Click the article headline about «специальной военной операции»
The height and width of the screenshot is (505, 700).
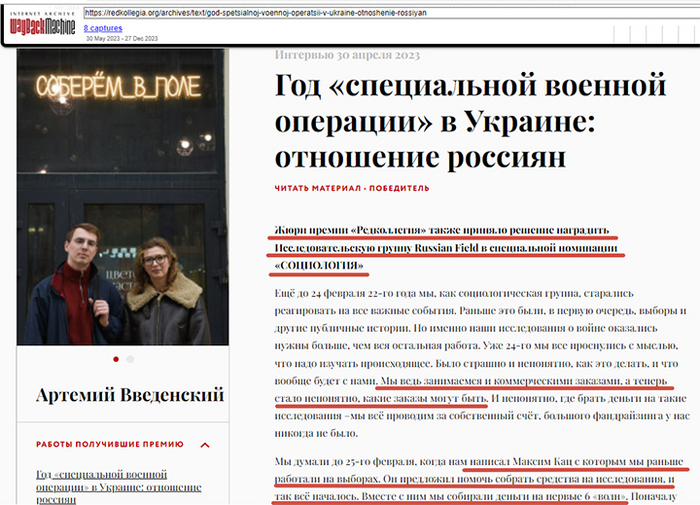[471, 121]
